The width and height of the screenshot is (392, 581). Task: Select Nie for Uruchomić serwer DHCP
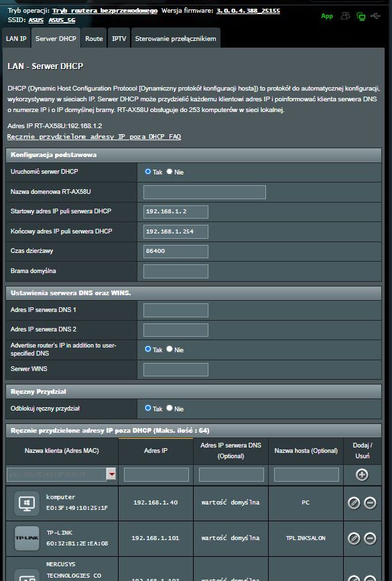point(170,172)
